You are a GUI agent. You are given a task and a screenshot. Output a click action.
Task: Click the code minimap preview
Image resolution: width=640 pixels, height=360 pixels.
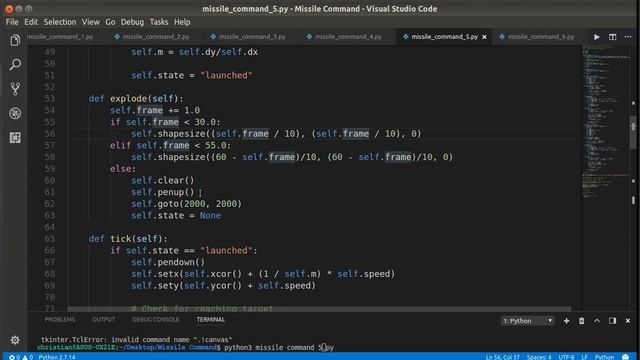[x=605, y=122]
